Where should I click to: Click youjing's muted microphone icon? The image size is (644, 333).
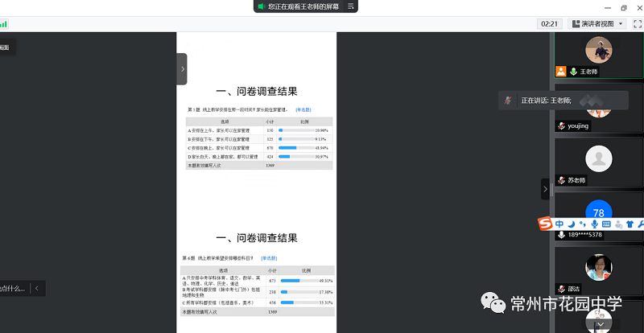561,126
